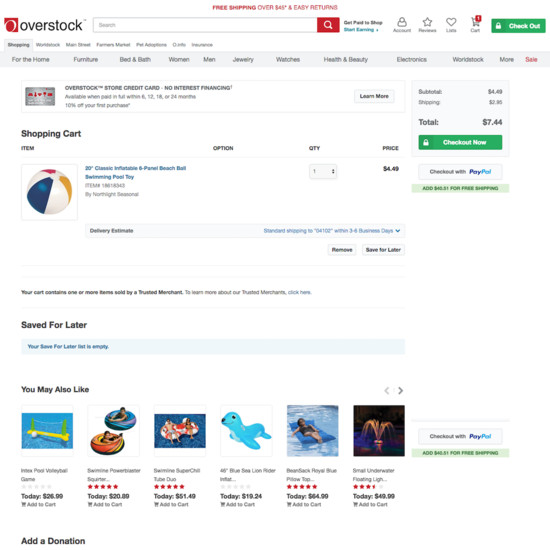
Task: Open the quantity dropdown for beach ball
Action: coord(323,172)
